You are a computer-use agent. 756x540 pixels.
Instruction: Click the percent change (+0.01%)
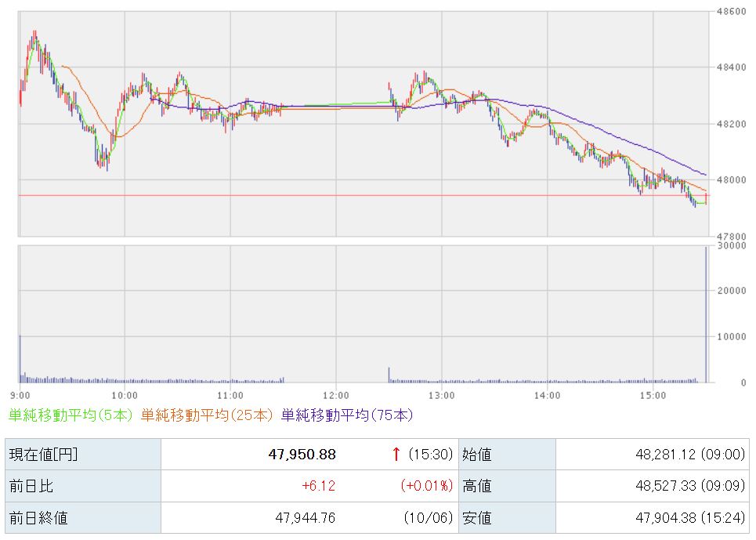tap(427, 486)
